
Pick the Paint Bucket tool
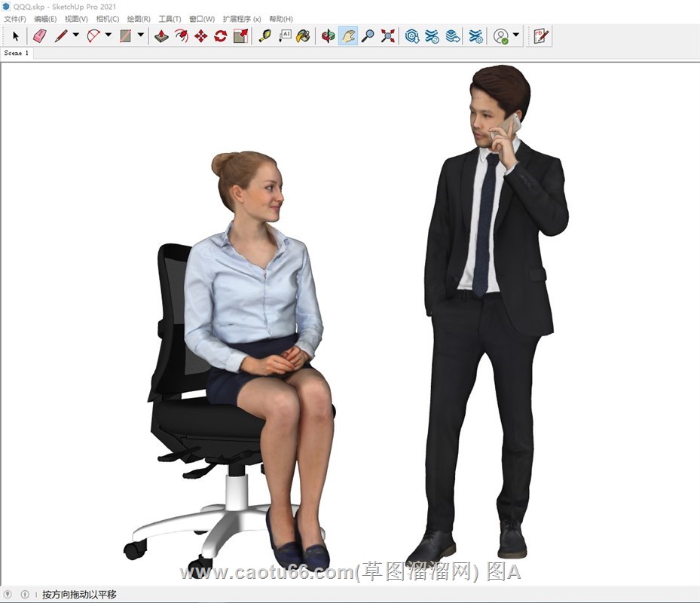tap(303, 35)
